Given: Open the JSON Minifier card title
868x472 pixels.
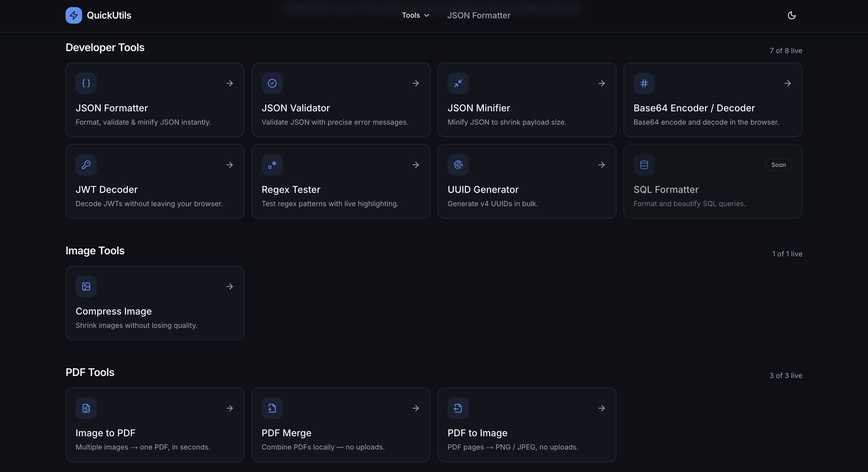Looking at the screenshot, I should click(x=479, y=108).
